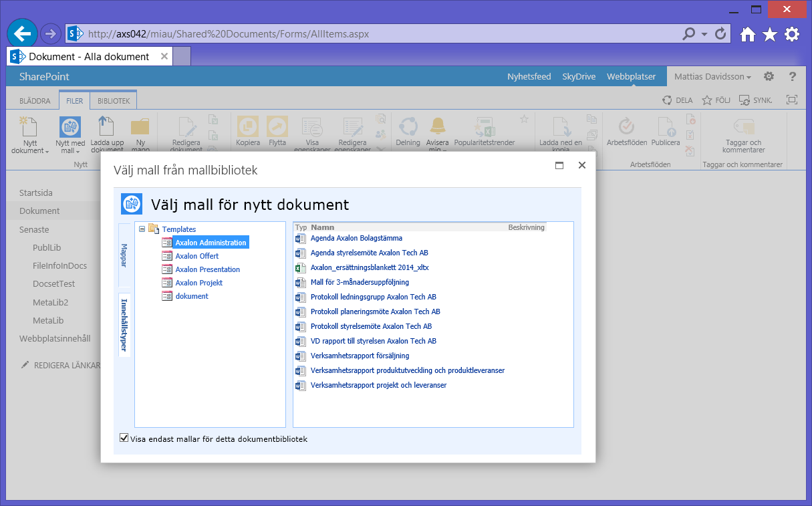This screenshot has height=506, width=812.
Task: Click the DELA share button
Action: click(x=678, y=100)
